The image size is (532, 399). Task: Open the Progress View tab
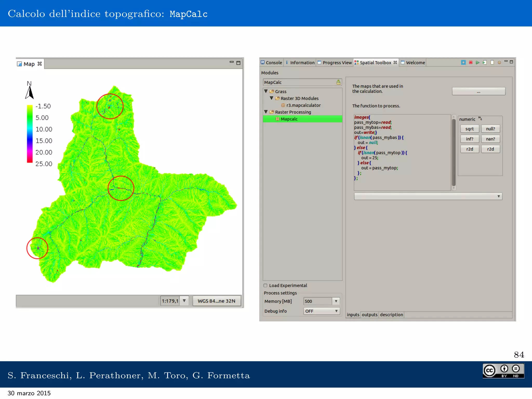[x=335, y=63]
